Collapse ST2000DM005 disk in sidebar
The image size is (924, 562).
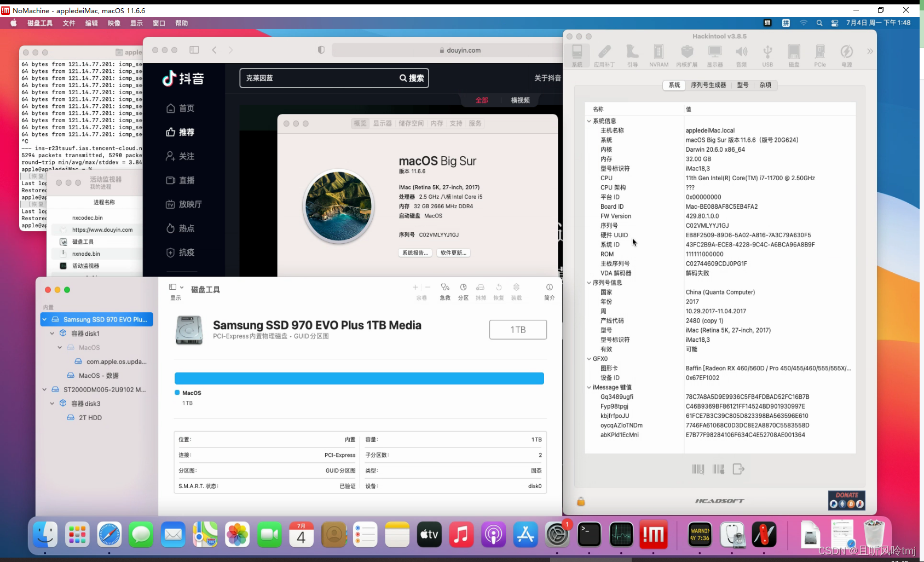(45, 389)
